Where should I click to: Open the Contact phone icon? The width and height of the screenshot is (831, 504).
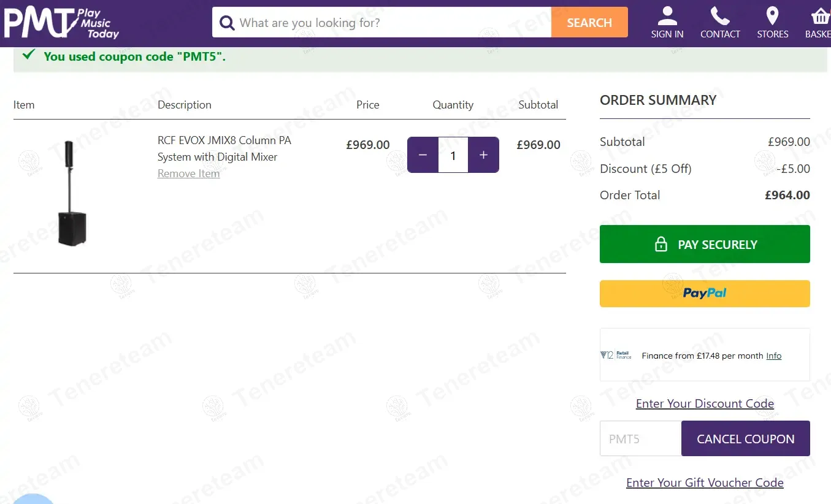[x=720, y=15]
